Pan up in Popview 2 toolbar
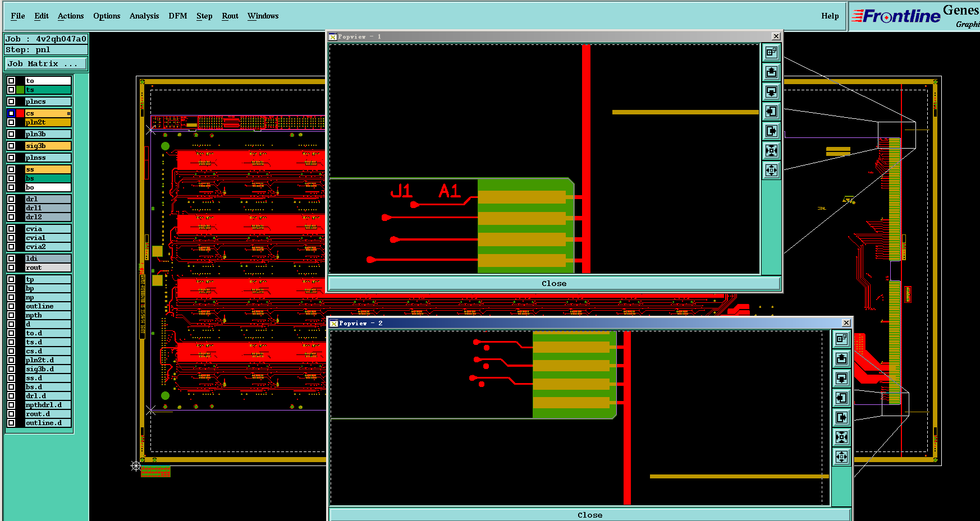980x521 pixels. tap(841, 358)
